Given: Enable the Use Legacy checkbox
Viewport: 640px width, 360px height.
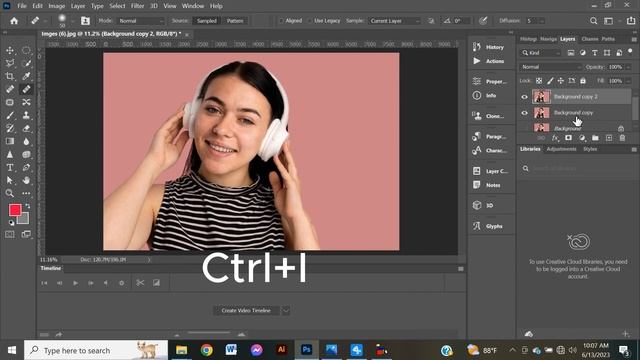Looking at the screenshot, I should (309, 21).
